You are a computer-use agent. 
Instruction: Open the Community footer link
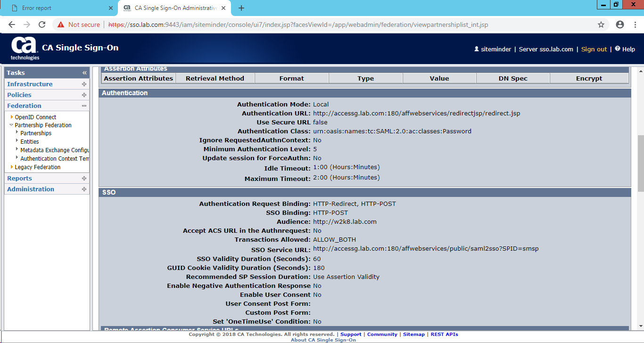click(x=382, y=335)
